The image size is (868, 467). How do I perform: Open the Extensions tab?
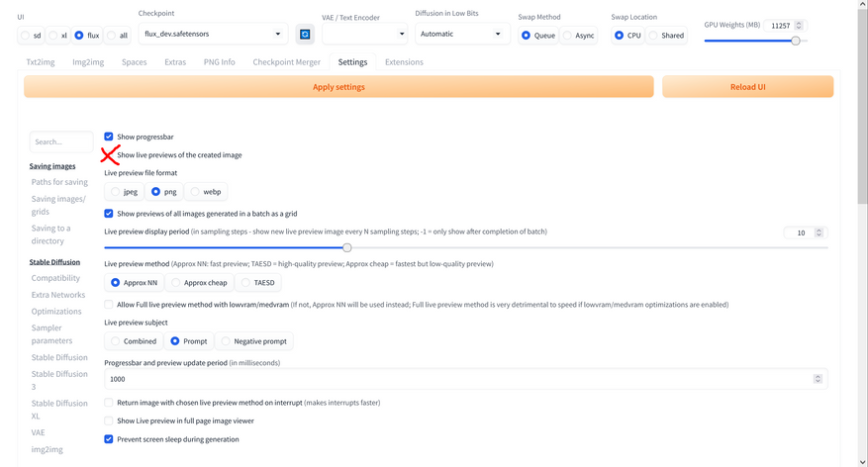click(x=404, y=62)
